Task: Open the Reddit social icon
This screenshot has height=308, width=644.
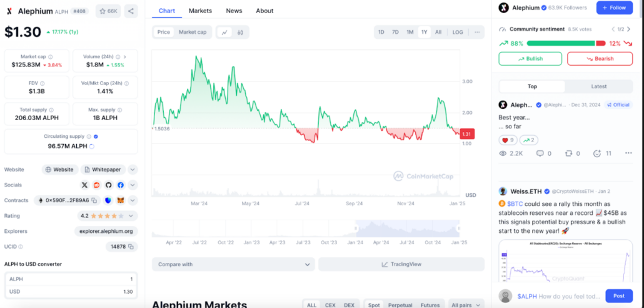Action: (x=96, y=185)
